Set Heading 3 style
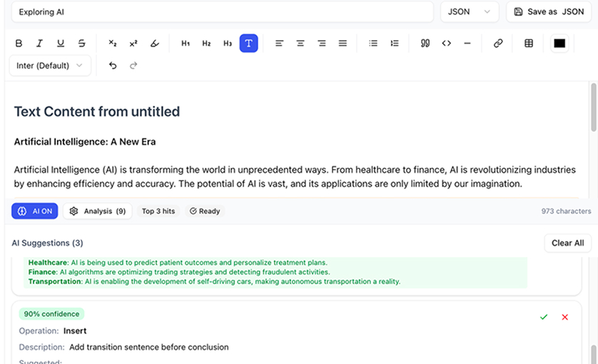Viewport: 598px width, 364px height. tap(228, 44)
